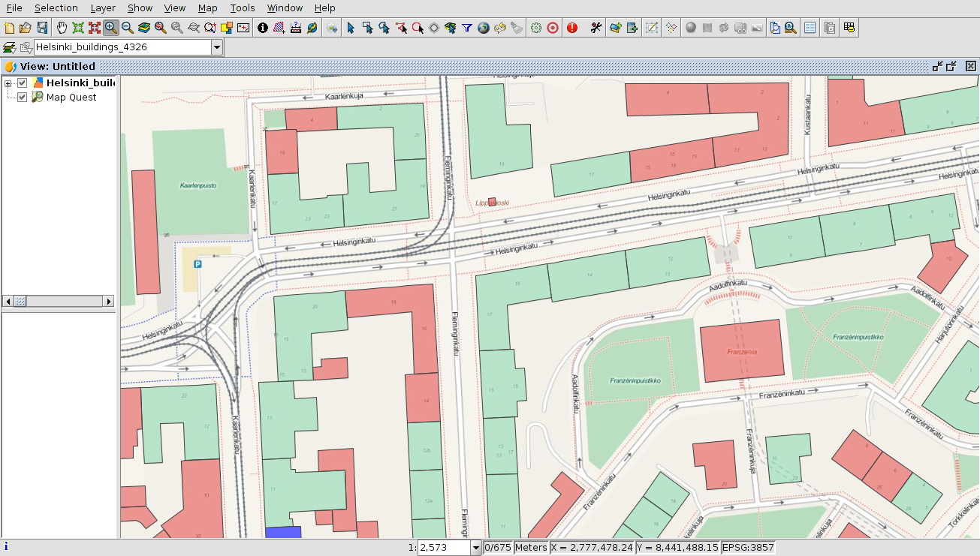Save project with the floppy disk icon

pyautogui.click(x=42, y=28)
